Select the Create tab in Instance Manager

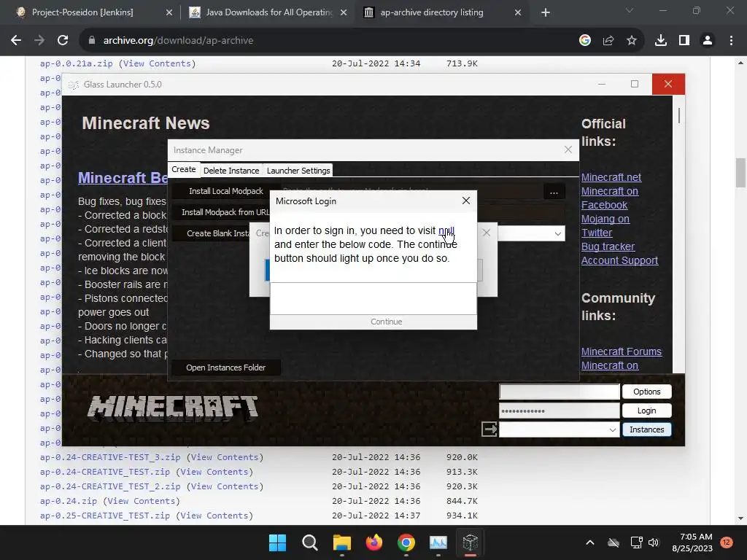(x=183, y=169)
